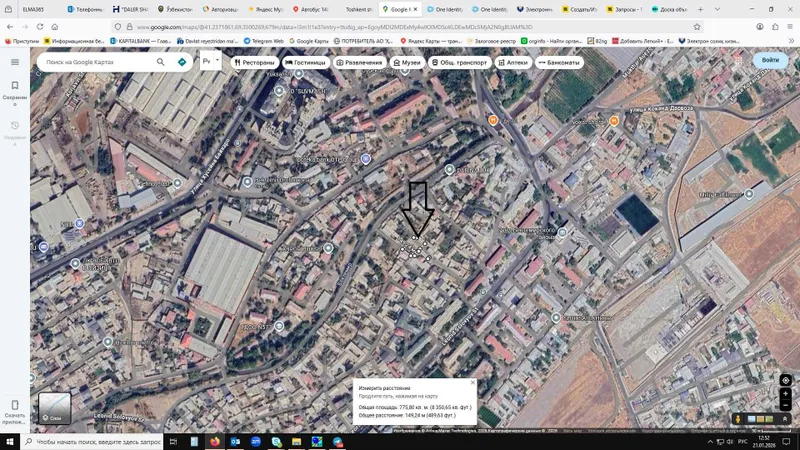
Task: Close the Измерить расстояние panel
Action: point(472,382)
